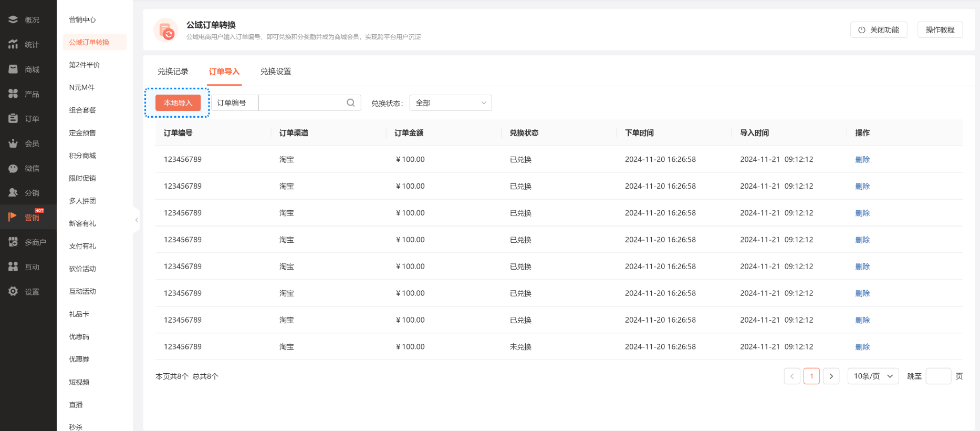Open 第2件半价 in the marketing menu
This screenshot has height=431, width=980.
[85, 65]
